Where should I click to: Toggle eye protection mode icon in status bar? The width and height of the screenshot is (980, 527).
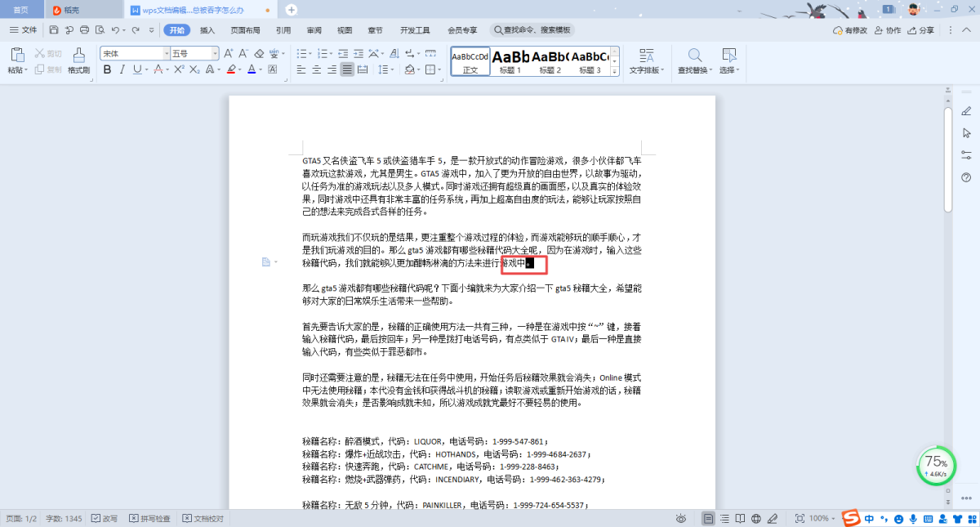(x=681, y=519)
